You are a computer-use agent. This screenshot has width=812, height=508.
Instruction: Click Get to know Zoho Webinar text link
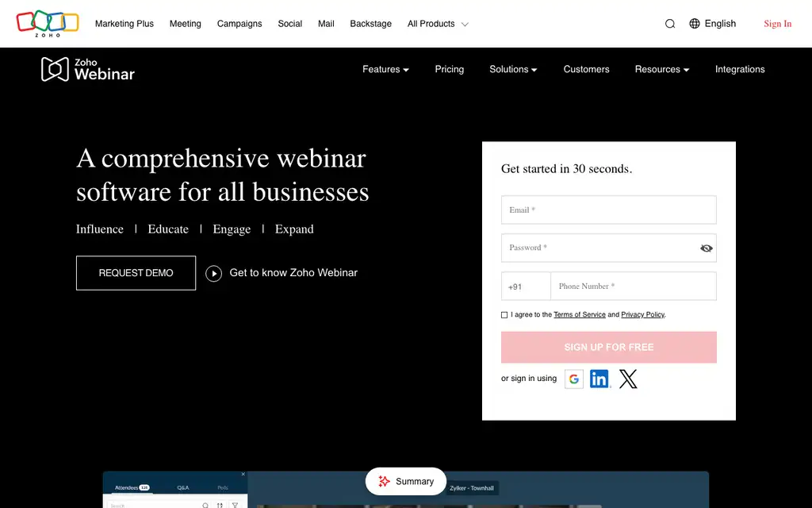[x=293, y=273]
